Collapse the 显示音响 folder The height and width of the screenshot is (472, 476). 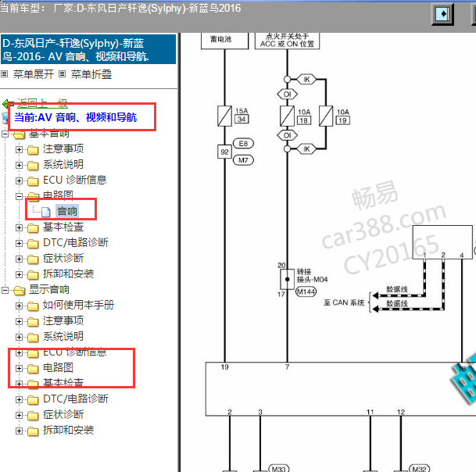click(x=5, y=290)
